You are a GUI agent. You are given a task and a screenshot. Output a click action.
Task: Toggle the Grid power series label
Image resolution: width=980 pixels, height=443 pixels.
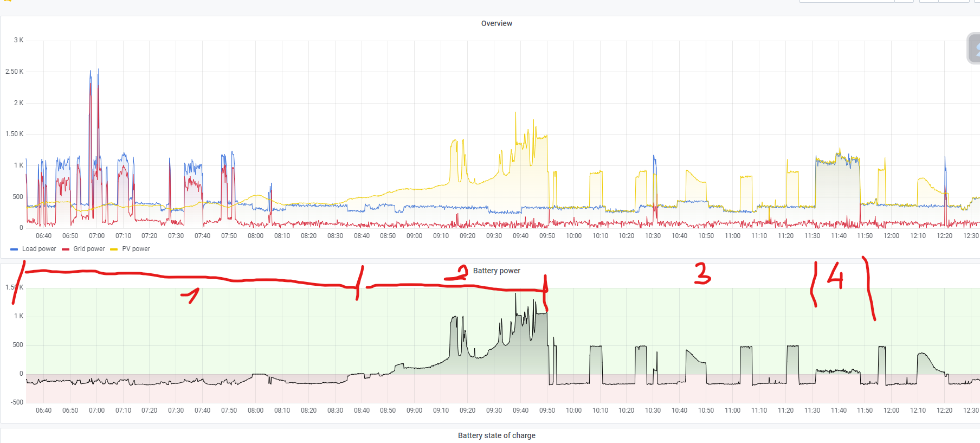[89, 249]
